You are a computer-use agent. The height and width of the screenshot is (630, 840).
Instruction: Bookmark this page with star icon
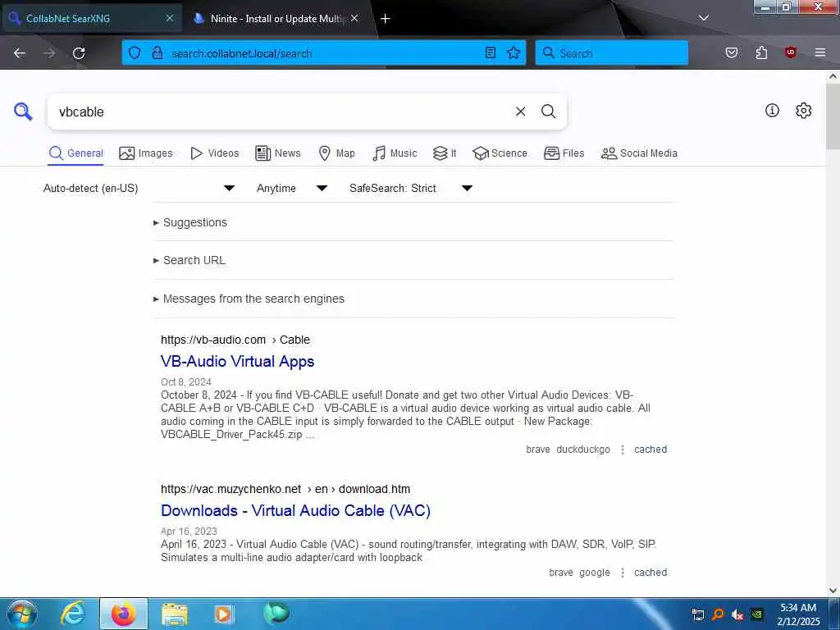click(514, 52)
